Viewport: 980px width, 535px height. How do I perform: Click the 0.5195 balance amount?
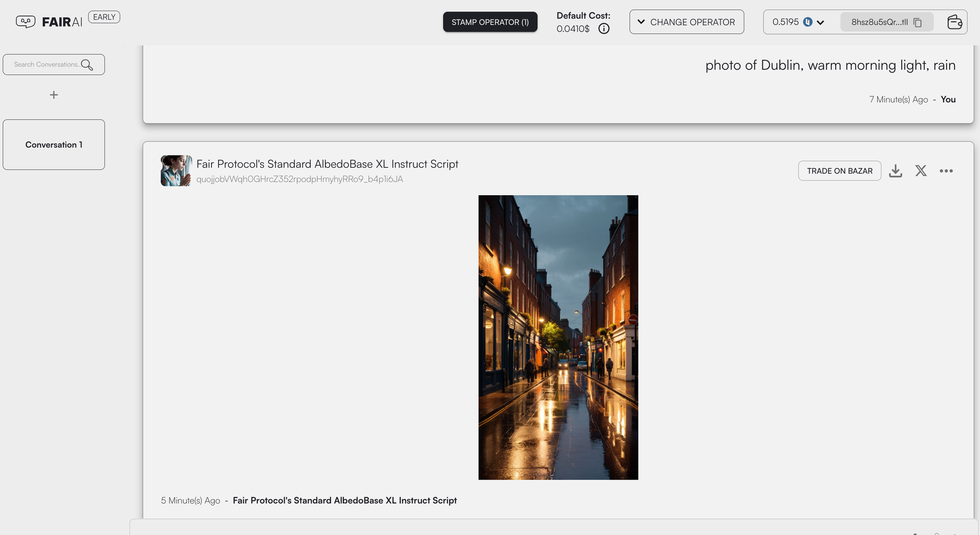(785, 22)
